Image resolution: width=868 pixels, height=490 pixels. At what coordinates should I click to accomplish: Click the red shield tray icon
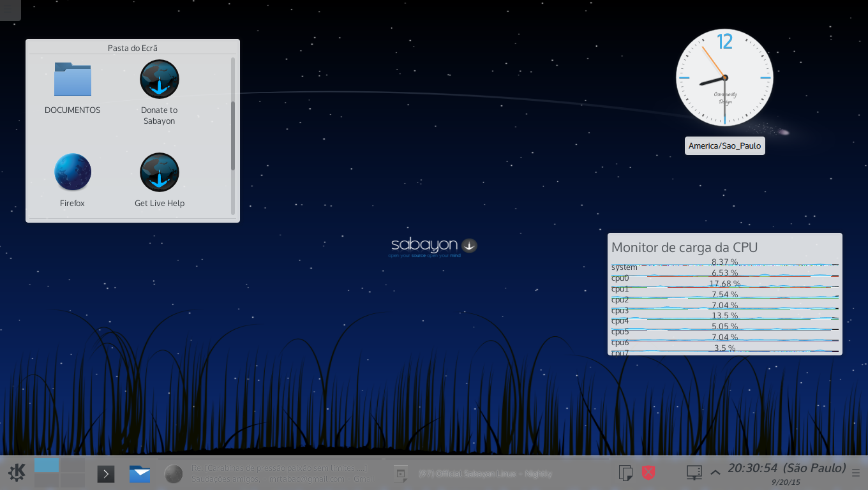point(648,473)
